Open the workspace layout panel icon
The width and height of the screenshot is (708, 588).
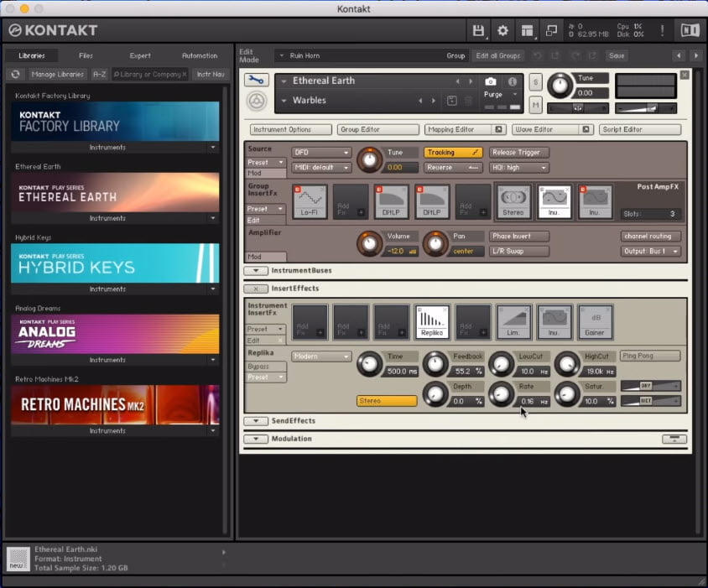click(x=527, y=30)
